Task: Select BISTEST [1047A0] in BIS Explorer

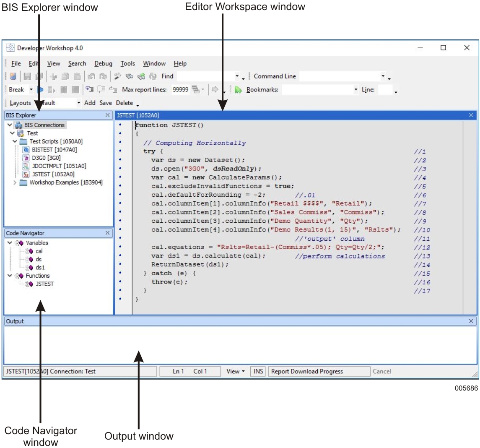Action: [54, 150]
